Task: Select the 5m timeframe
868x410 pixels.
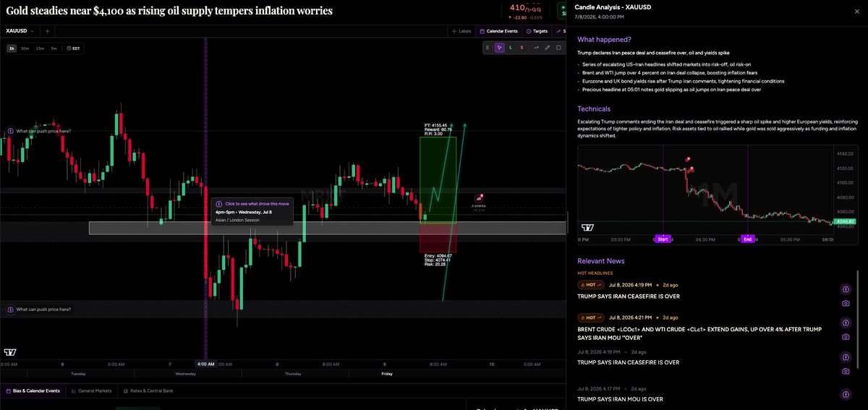Action: 54,48
